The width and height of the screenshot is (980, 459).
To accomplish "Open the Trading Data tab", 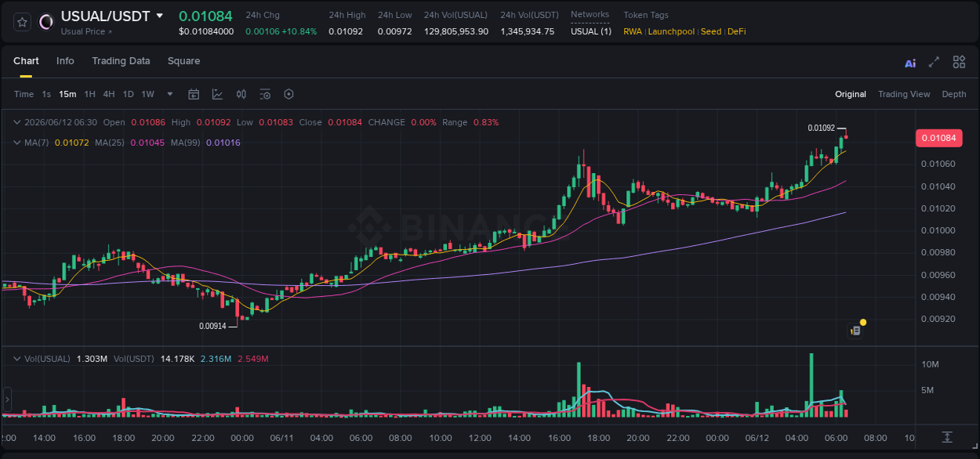I will coord(121,61).
